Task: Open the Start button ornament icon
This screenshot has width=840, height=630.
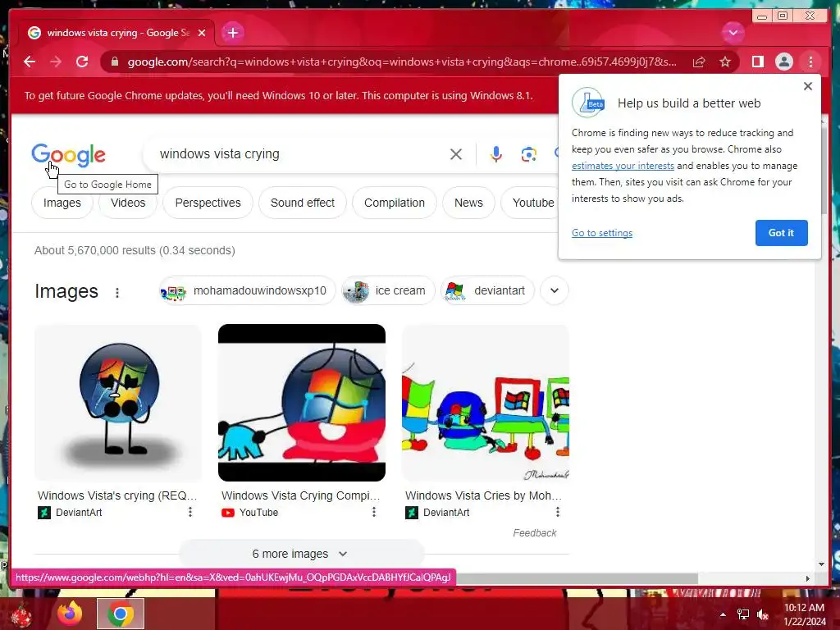Action: click(x=21, y=614)
